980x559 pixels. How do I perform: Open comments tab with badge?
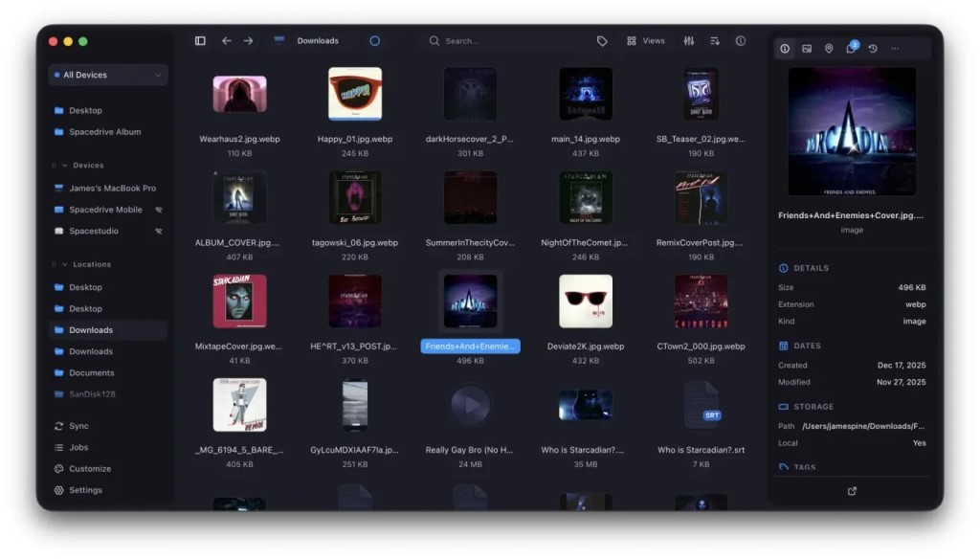[851, 48]
